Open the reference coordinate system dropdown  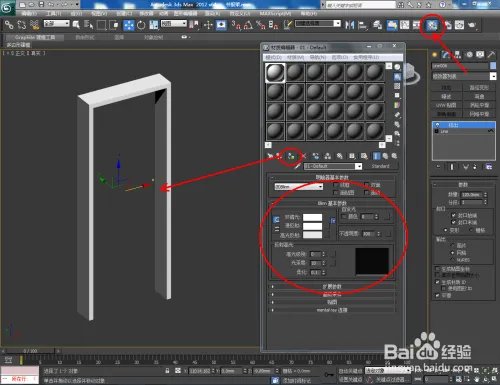174,24
